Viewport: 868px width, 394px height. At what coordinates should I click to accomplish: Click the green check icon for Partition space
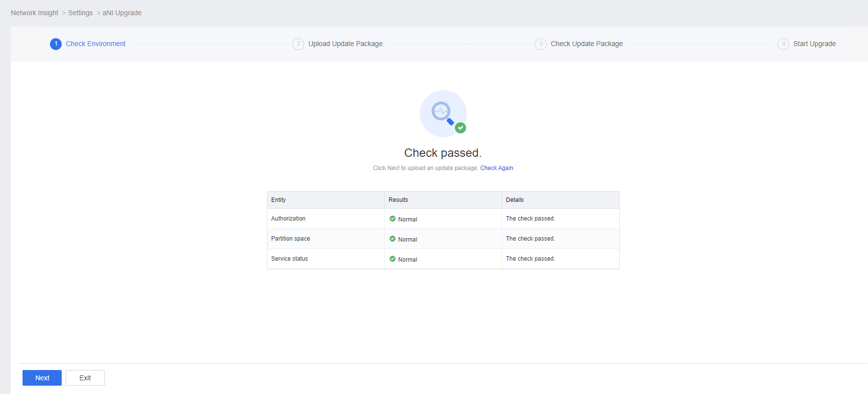(392, 239)
